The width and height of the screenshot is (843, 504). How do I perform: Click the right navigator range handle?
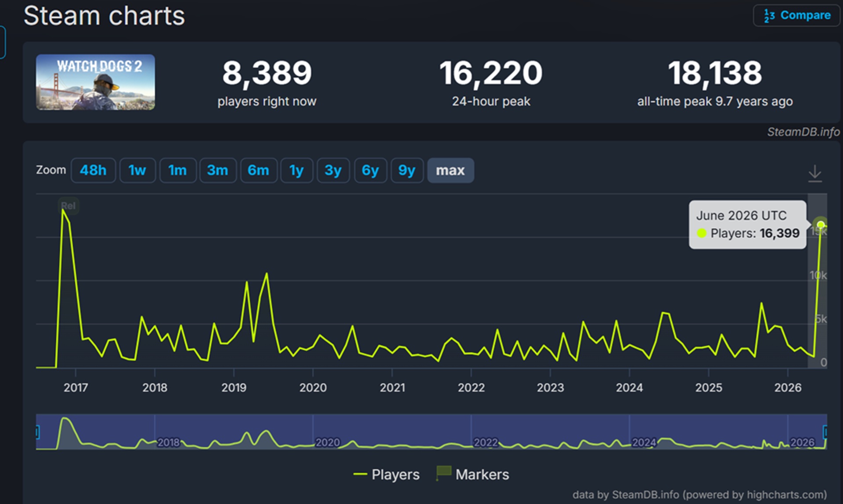point(825,432)
